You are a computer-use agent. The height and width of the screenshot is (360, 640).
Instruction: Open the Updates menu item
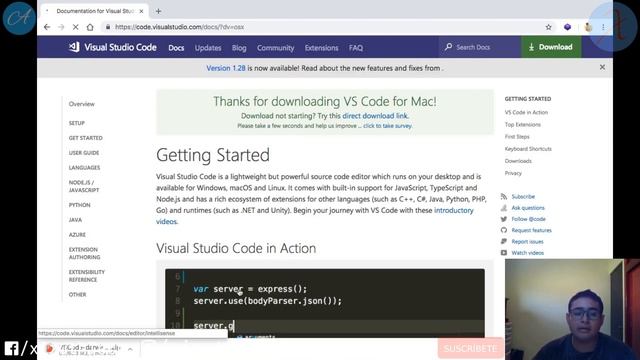pyautogui.click(x=208, y=48)
